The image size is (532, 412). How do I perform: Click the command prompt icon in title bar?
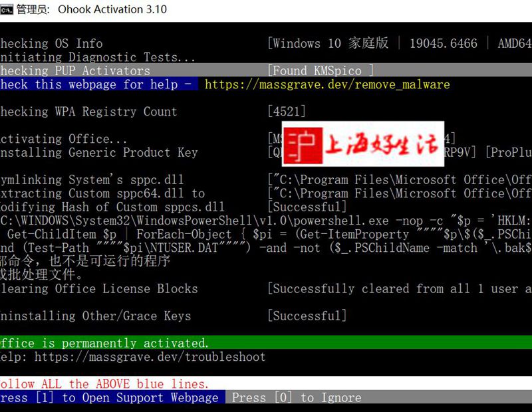click(7, 9)
